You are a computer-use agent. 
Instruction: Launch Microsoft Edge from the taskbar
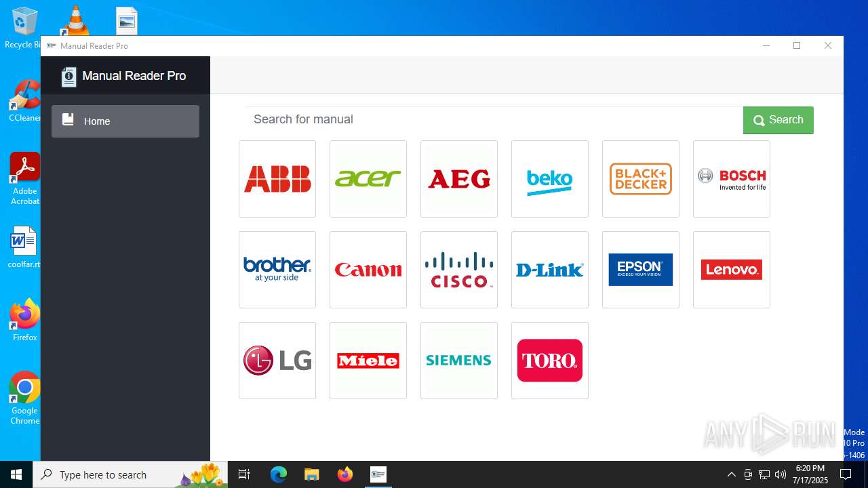[x=279, y=474]
